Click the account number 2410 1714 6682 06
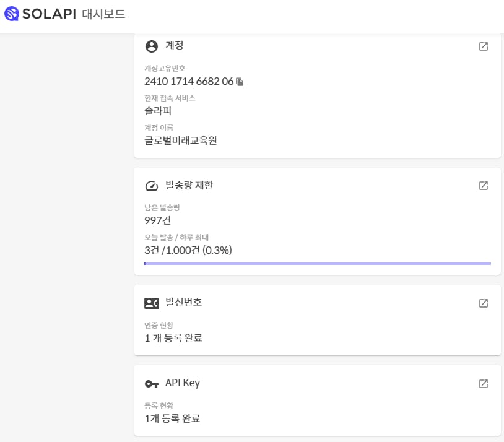Screen dimensions: 504x442 pyautogui.click(x=189, y=81)
